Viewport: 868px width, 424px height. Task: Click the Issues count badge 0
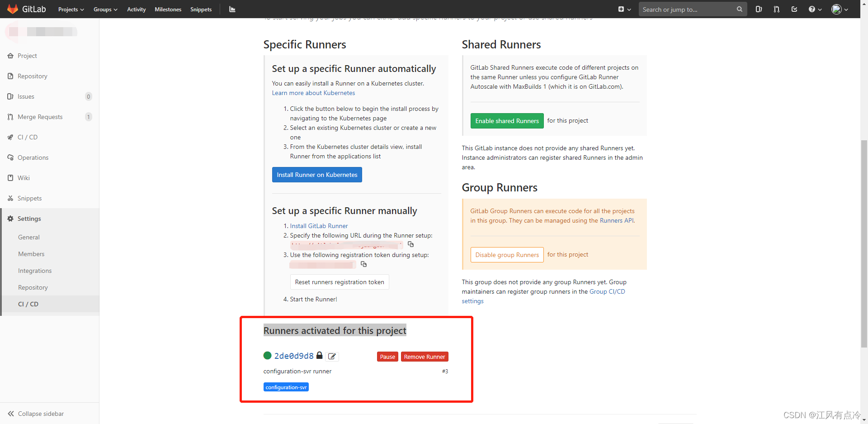[89, 96]
